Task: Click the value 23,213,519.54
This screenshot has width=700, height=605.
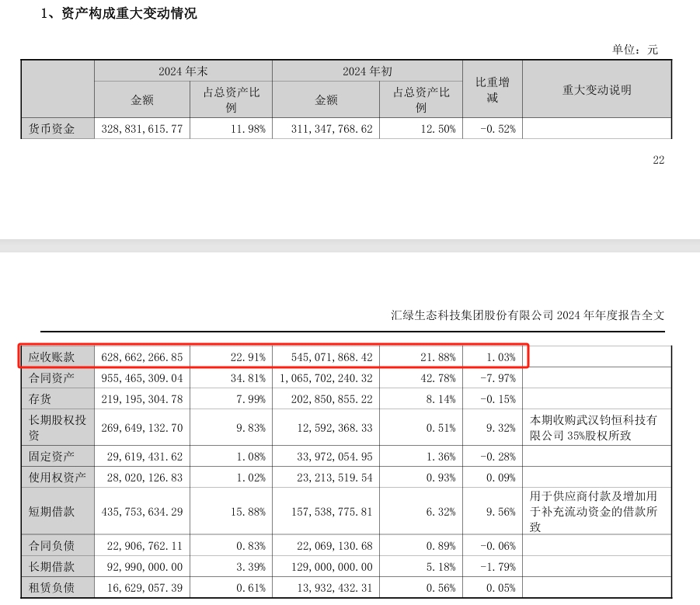Action: (335, 478)
